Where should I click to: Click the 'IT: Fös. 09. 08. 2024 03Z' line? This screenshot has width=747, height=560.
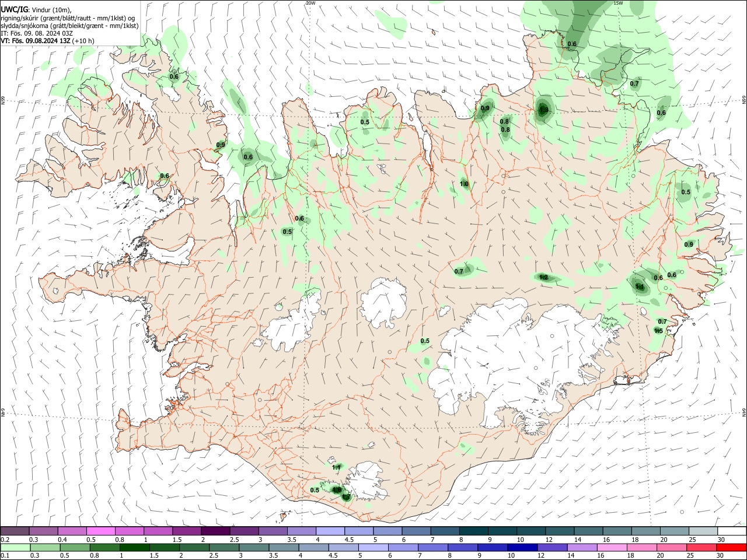coord(37,33)
